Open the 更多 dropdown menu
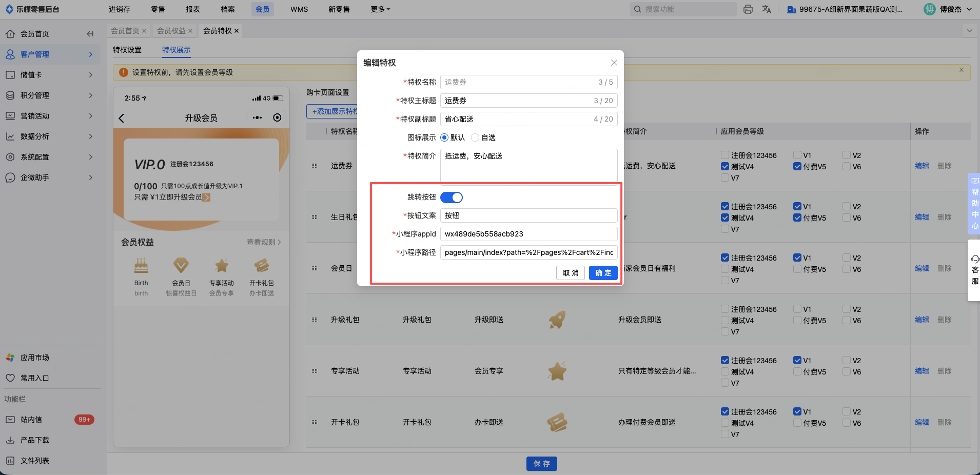 380,9
